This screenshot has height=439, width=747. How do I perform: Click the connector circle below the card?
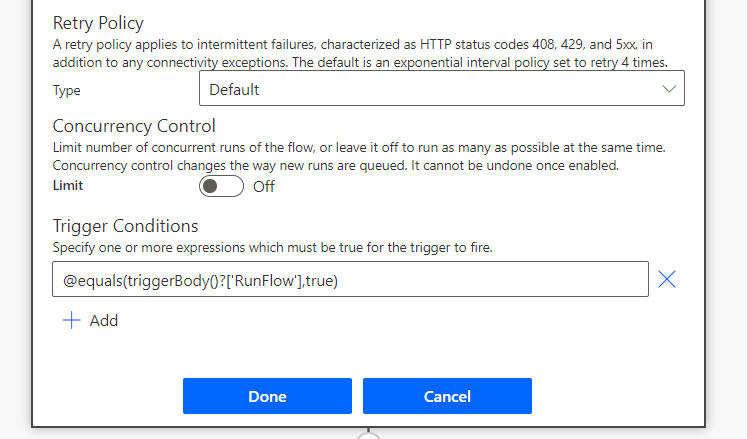pyautogui.click(x=369, y=434)
